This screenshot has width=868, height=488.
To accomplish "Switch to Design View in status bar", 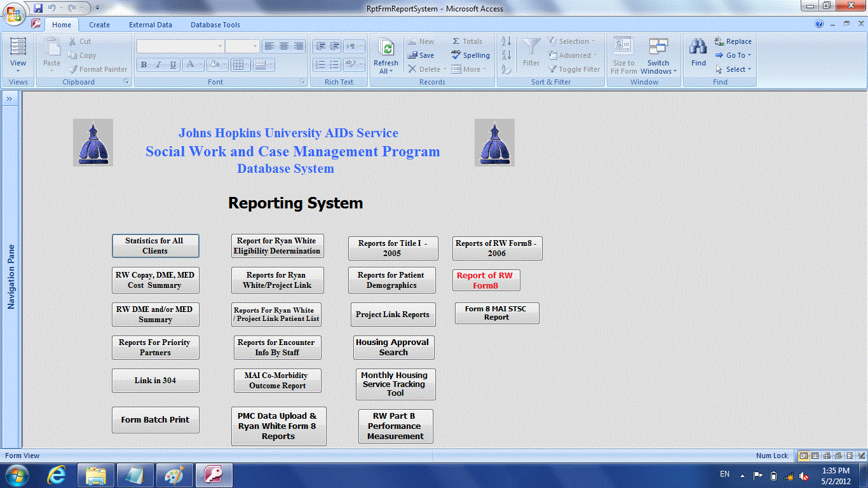I will (861, 456).
